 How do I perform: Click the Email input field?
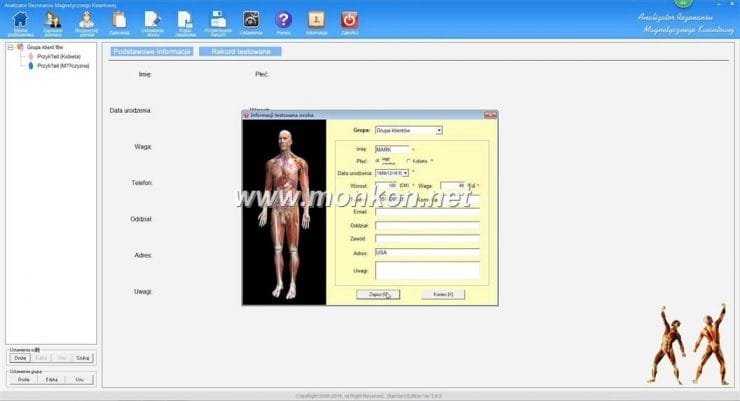point(428,212)
